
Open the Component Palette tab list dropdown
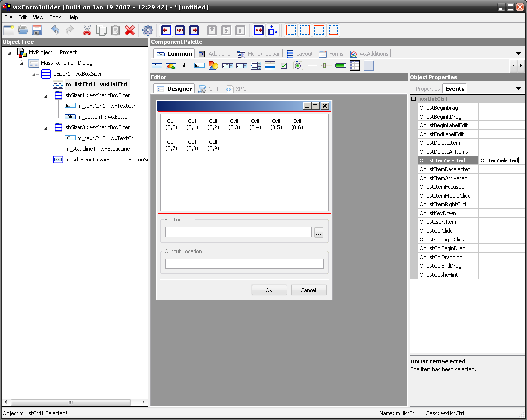point(518,53)
